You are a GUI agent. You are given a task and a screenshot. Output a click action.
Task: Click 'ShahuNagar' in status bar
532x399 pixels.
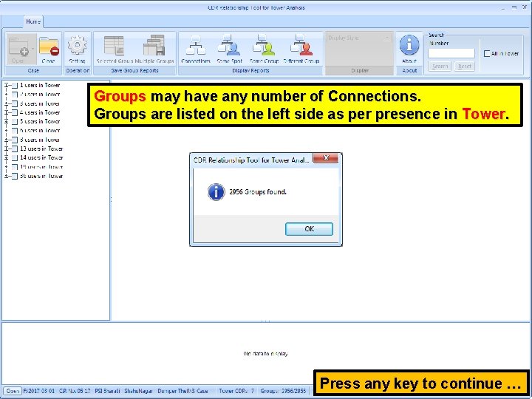coord(138,391)
